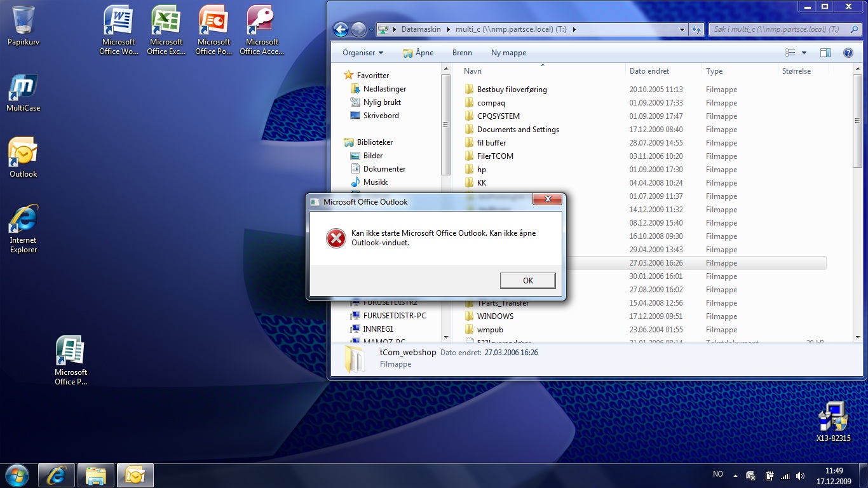Open Nylig brukt in navigation pane
Viewport: 868px width, 488px height.
375,102
